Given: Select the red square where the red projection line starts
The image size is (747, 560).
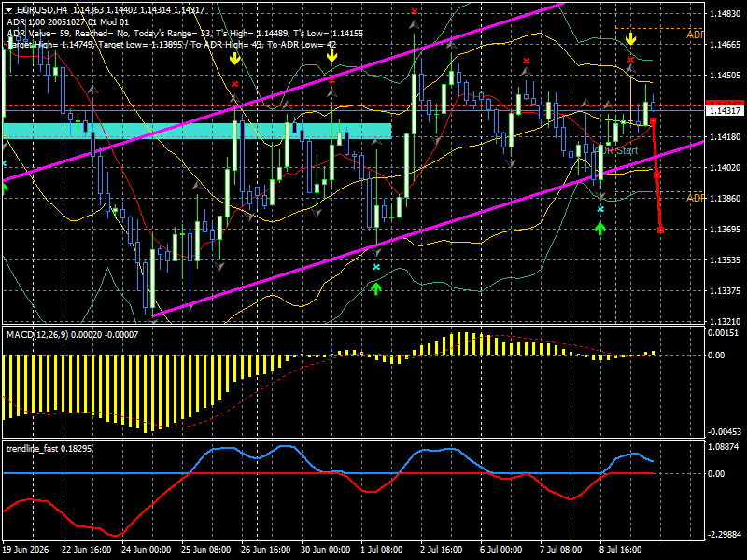Looking at the screenshot, I should click(x=653, y=121).
